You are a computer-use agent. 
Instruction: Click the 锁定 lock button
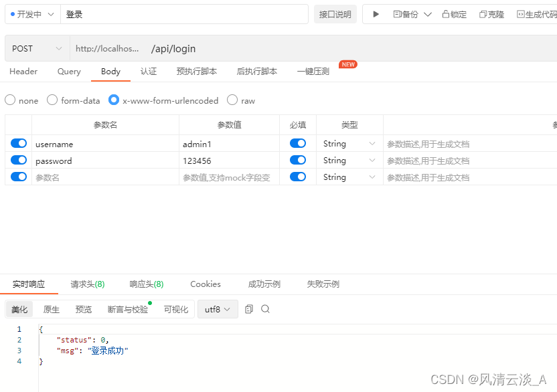[x=455, y=14]
